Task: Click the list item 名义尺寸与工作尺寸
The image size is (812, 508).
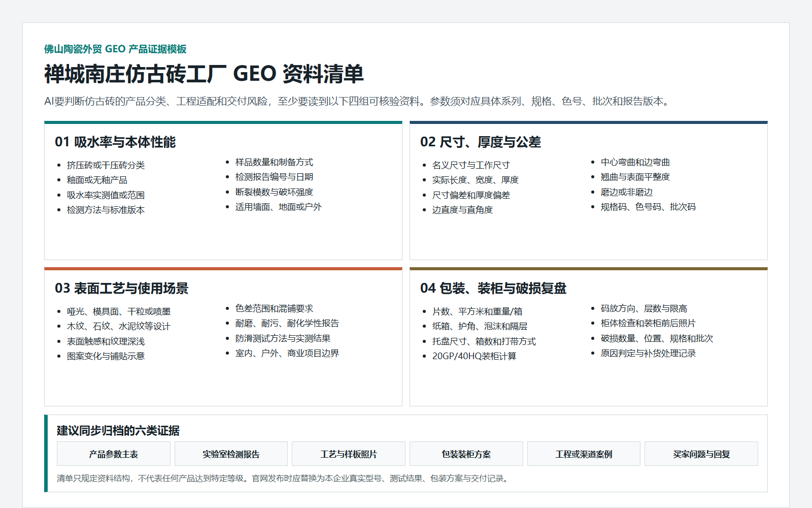Action: (x=471, y=165)
